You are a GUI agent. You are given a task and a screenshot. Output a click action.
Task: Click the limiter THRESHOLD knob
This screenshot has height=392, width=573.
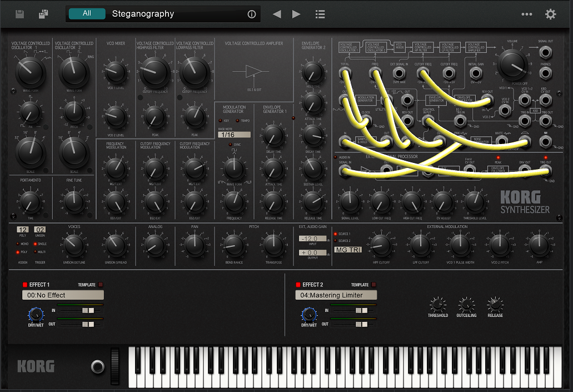point(438,304)
